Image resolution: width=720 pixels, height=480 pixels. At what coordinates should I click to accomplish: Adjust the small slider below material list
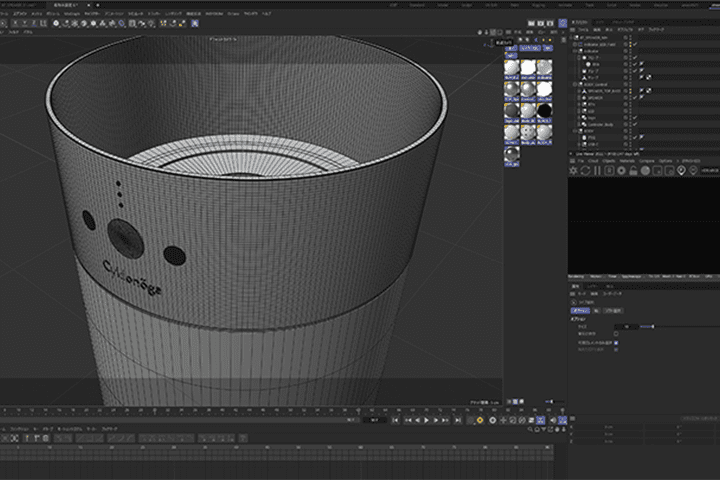554,401
